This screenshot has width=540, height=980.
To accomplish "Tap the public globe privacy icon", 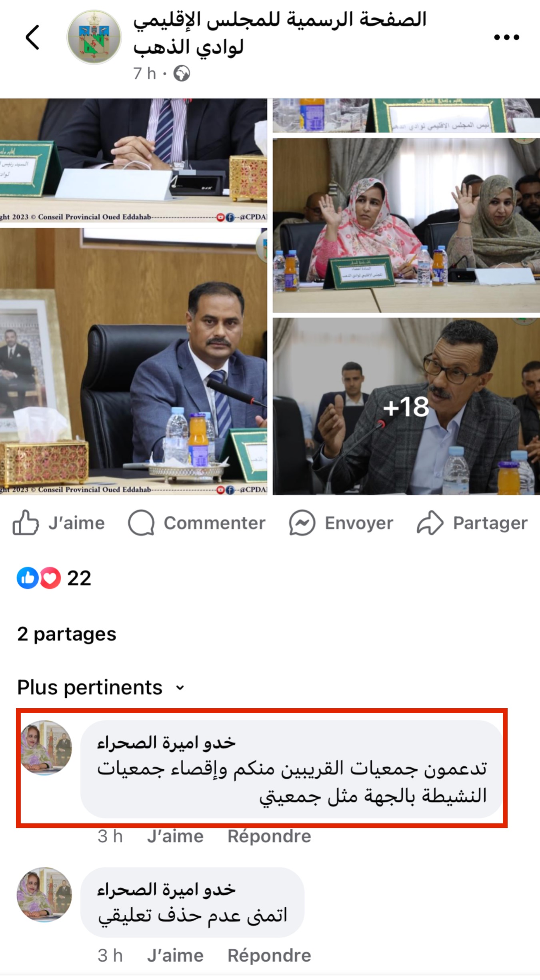I will [x=182, y=74].
